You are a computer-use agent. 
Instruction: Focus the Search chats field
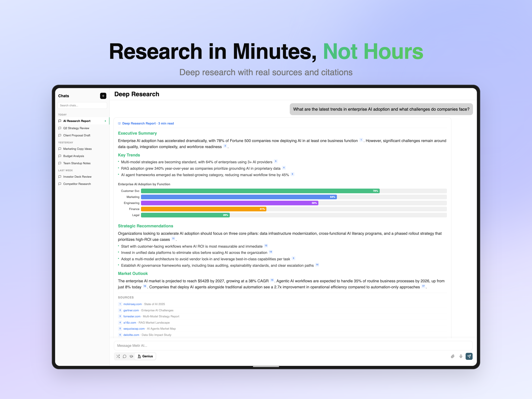coord(82,105)
